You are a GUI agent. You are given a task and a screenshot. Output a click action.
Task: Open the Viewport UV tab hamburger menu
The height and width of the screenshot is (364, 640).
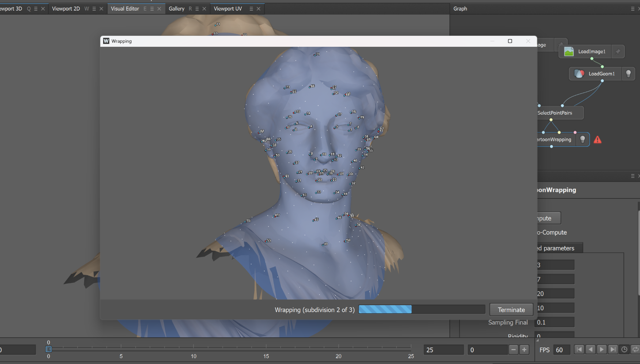(x=251, y=9)
